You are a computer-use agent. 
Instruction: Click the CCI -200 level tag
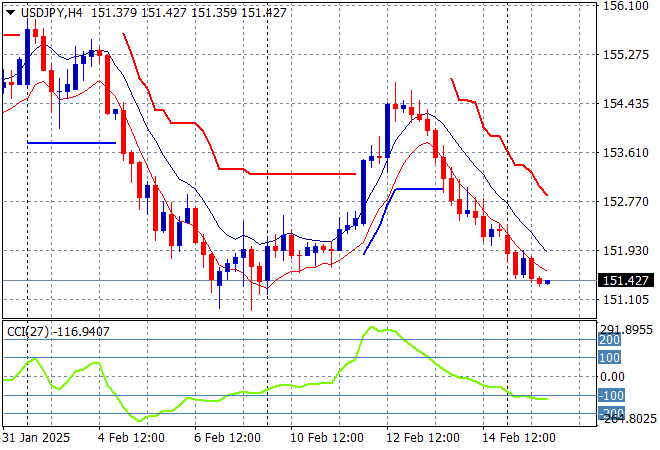pyautogui.click(x=610, y=412)
